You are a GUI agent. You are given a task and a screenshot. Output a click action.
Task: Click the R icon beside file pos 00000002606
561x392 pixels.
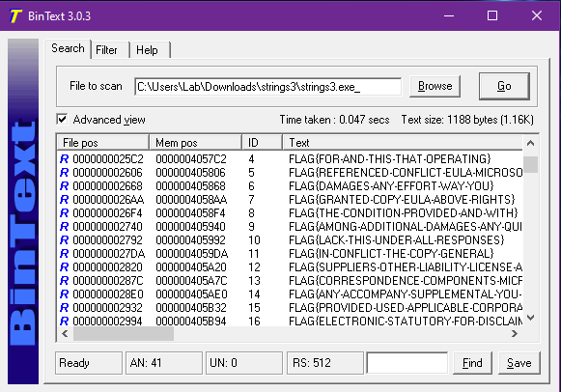click(x=64, y=173)
